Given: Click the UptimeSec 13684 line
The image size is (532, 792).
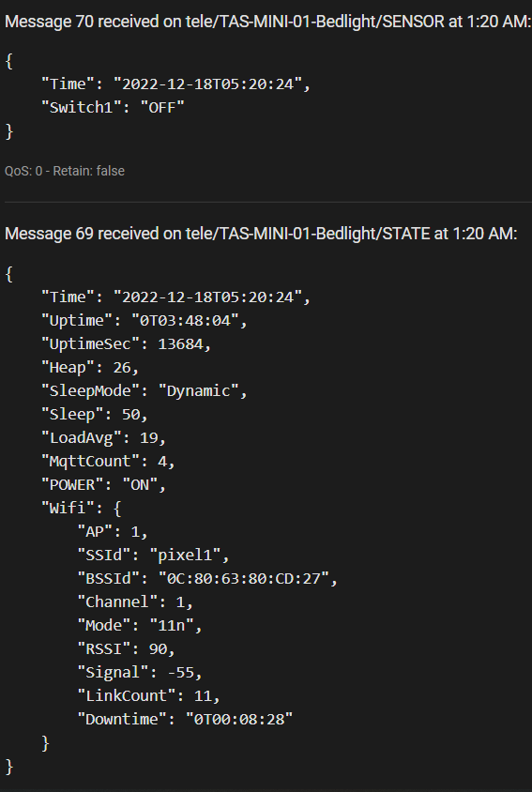Looking at the screenshot, I should click(126, 344).
